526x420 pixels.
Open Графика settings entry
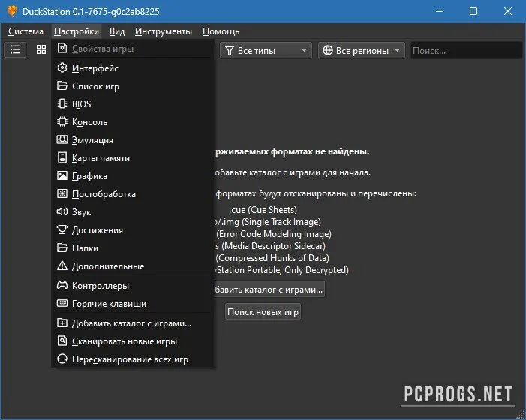134,176
